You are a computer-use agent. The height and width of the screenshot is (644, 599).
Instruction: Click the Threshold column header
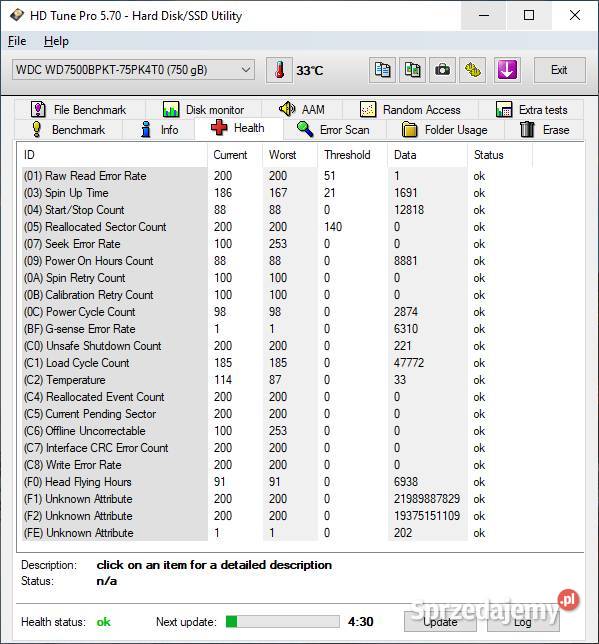[353, 155]
